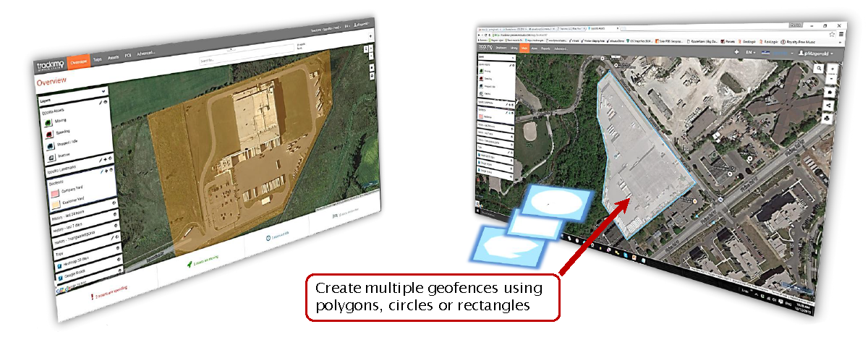Click the share map icon in right window
The width and height of the screenshot is (868, 345).
[x=828, y=106]
